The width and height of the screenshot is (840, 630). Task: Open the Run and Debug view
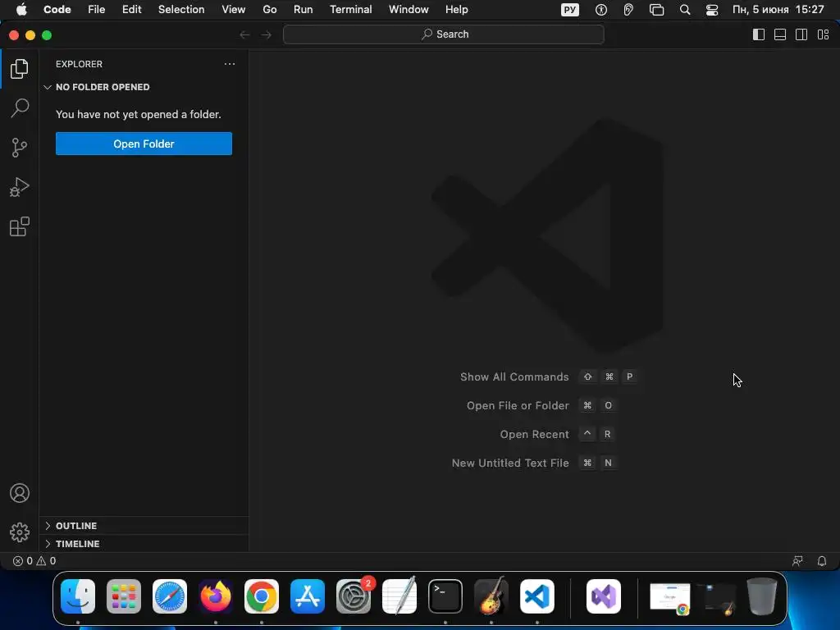[20, 187]
